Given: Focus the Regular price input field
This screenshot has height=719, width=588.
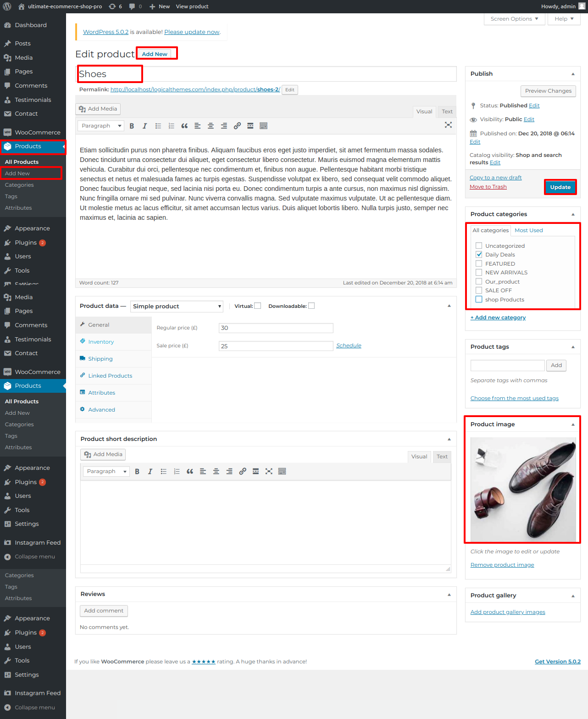Looking at the screenshot, I should click(276, 328).
